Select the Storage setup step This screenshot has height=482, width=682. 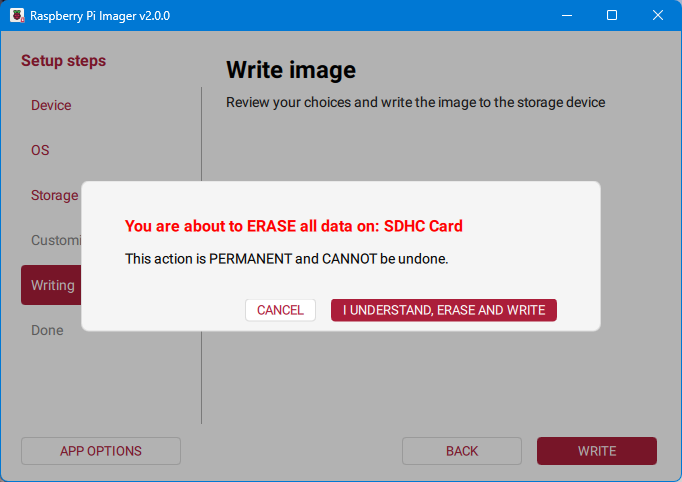(x=54, y=195)
